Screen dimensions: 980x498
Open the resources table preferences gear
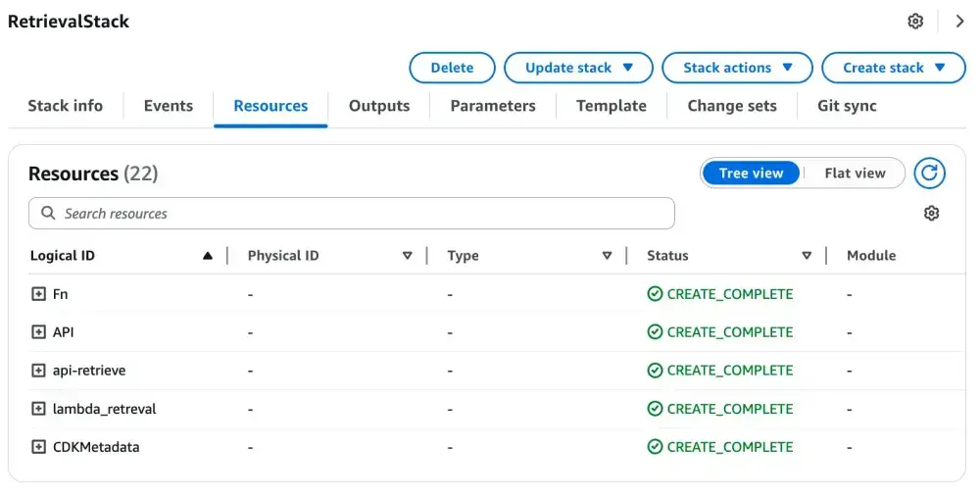pyautogui.click(x=931, y=213)
